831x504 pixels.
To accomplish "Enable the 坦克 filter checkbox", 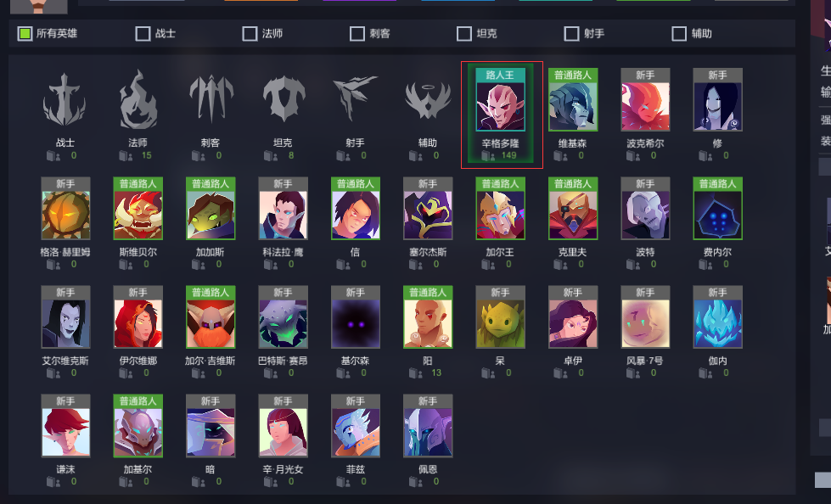I will click(464, 34).
